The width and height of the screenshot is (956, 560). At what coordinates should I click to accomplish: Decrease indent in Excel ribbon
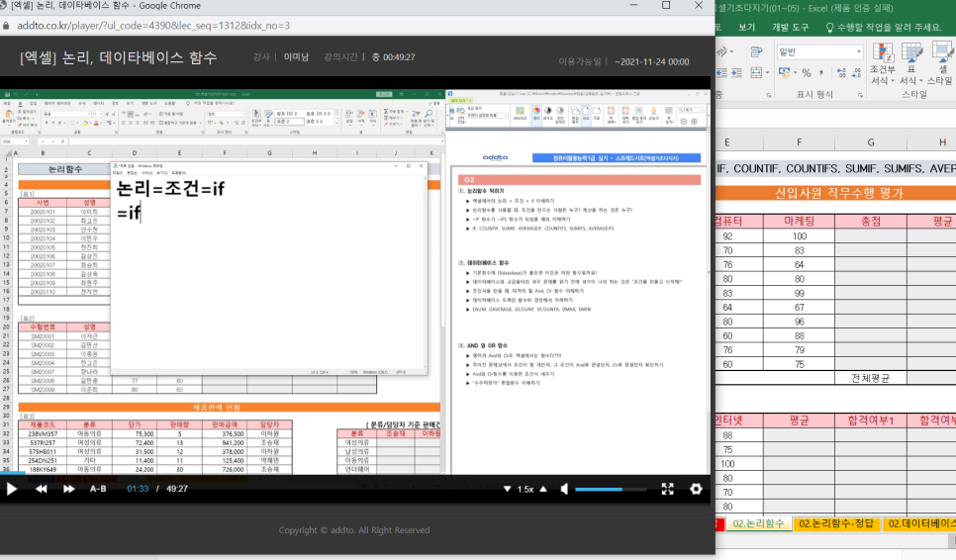coord(721,72)
